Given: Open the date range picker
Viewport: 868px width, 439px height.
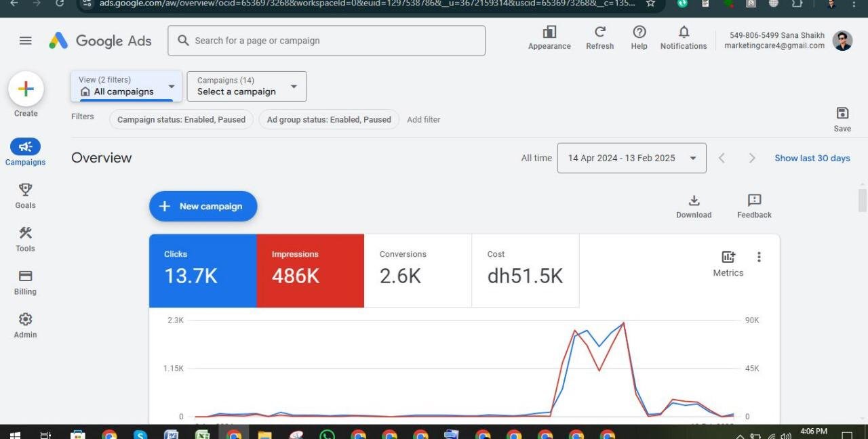Looking at the screenshot, I should coord(631,158).
